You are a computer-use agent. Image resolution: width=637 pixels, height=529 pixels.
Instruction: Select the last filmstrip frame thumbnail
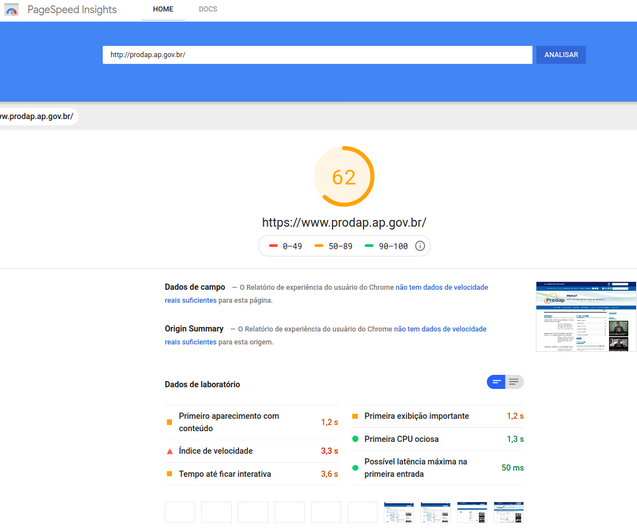pos(508,512)
